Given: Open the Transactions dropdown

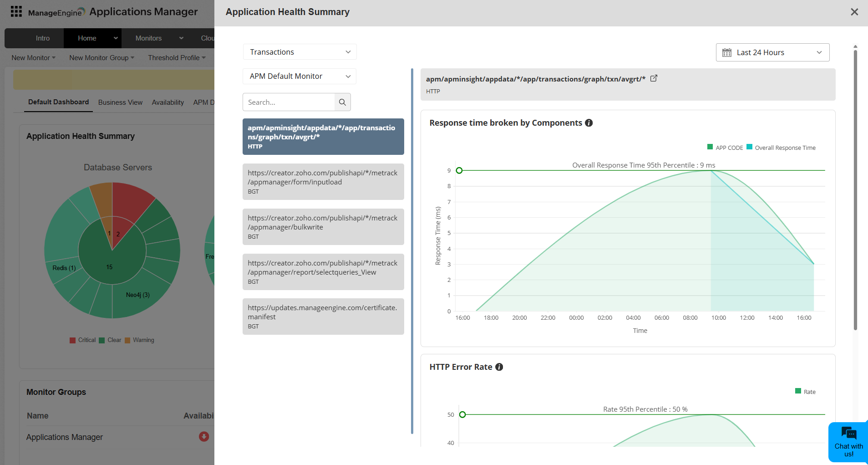Looking at the screenshot, I should [299, 51].
